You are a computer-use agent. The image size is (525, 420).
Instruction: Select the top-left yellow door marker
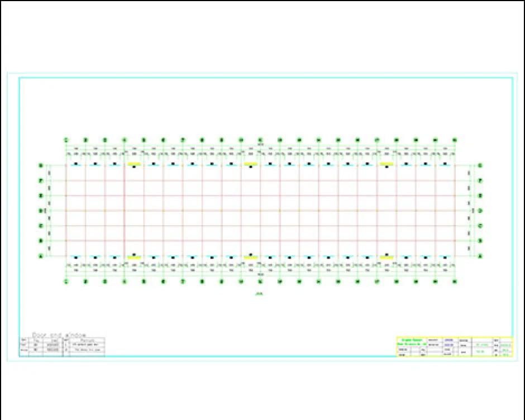coord(134,164)
